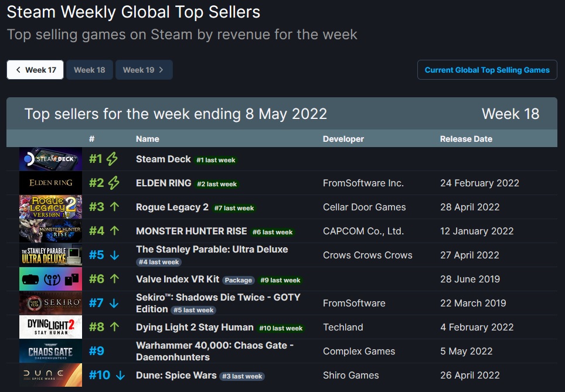Click the Dune Spice Wars thumbnail
The image size is (565, 392).
coord(50,375)
